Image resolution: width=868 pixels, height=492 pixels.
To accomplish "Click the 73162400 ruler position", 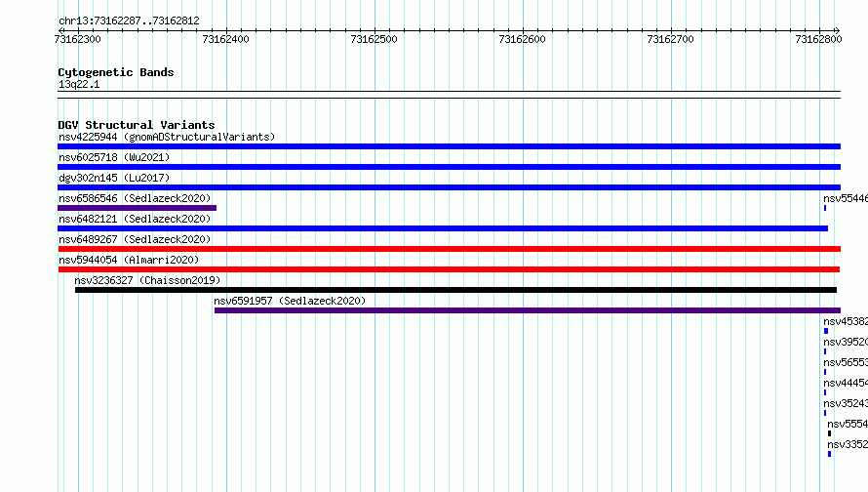I will click(226, 39).
